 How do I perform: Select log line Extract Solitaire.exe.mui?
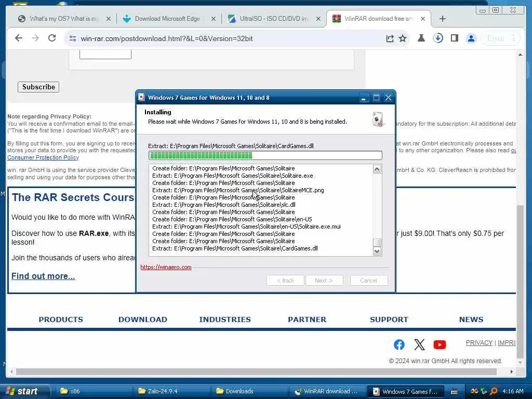point(247,227)
